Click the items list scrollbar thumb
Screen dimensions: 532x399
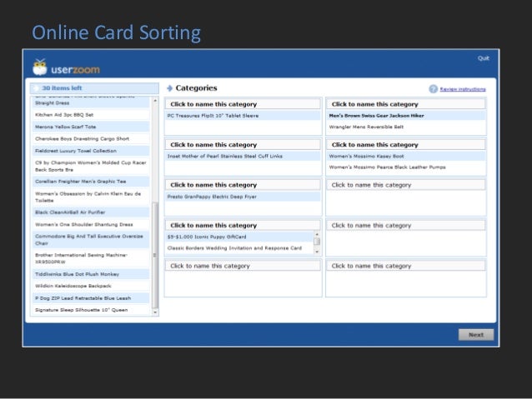pos(155,255)
